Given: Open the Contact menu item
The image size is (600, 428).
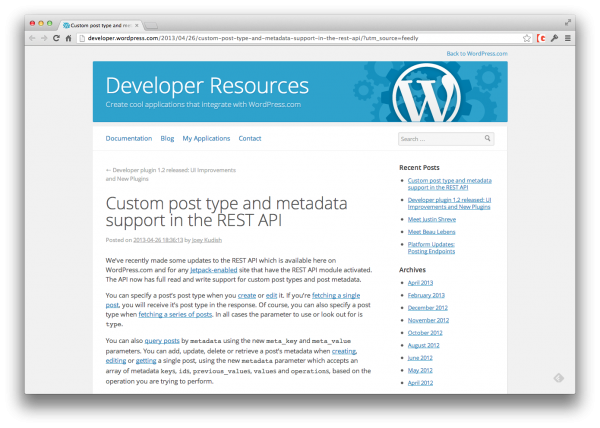Looking at the screenshot, I should pyautogui.click(x=250, y=138).
